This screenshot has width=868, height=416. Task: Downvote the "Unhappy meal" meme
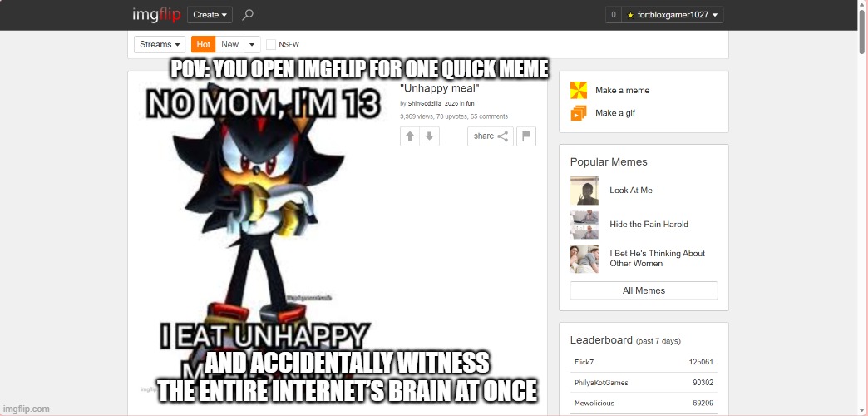click(430, 136)
